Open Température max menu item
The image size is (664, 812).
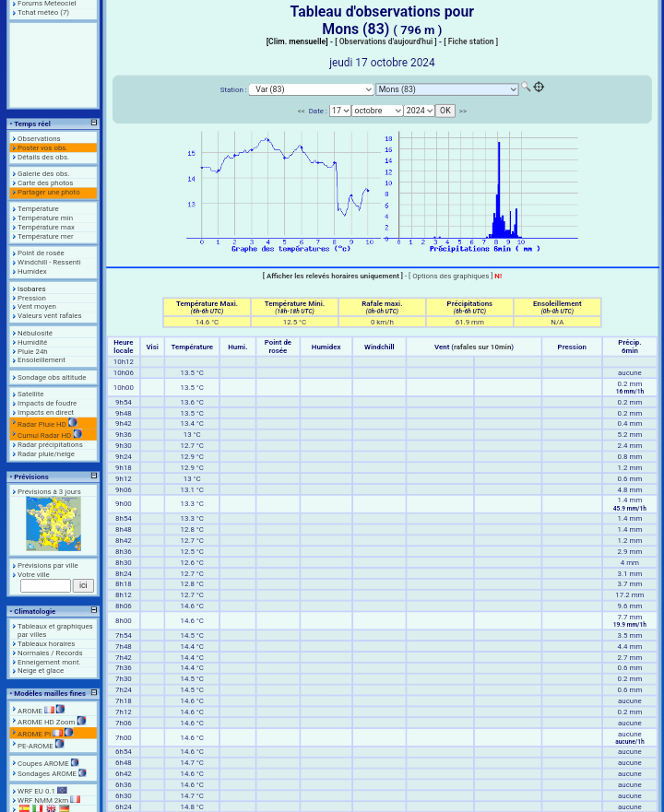(46, 228)
